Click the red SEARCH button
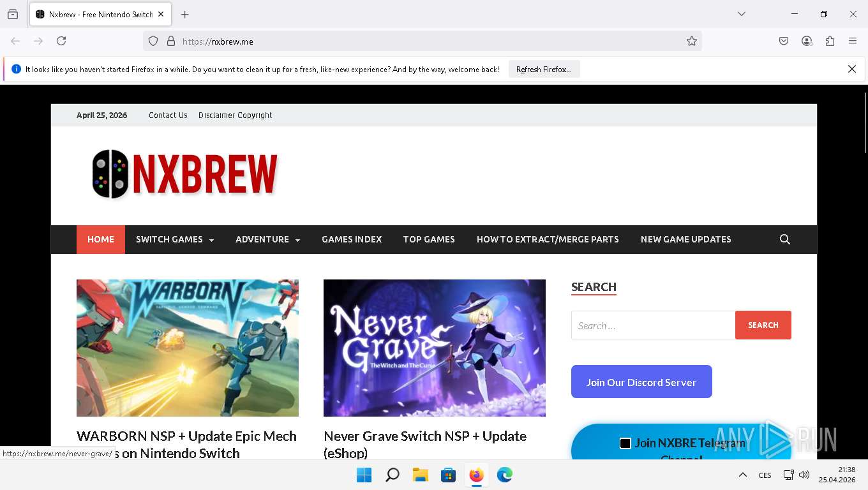This screenshot has height=490, width=868. tap(763, 325)
